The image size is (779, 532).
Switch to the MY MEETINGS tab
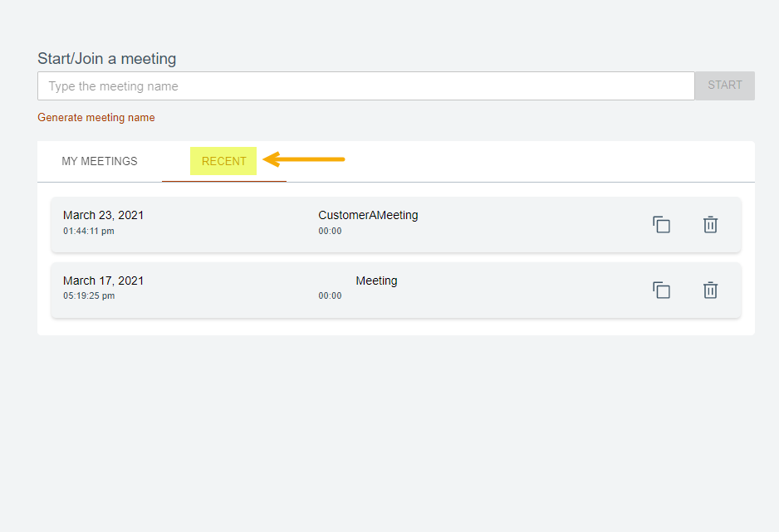tap(100, 162)
